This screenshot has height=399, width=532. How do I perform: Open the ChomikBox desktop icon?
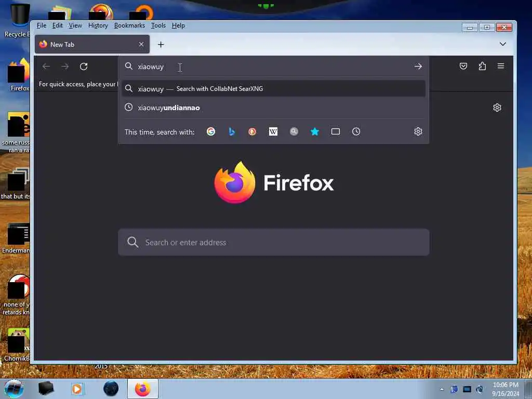coord(16,345)
